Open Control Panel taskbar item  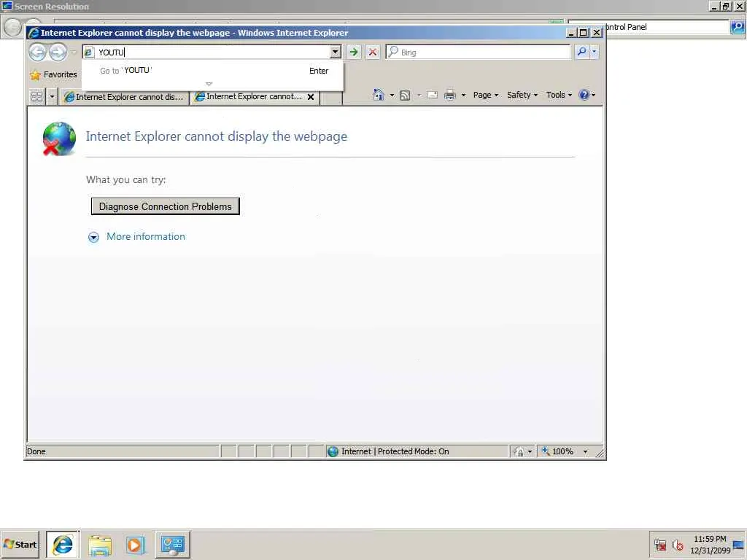(x=172, y=544)
